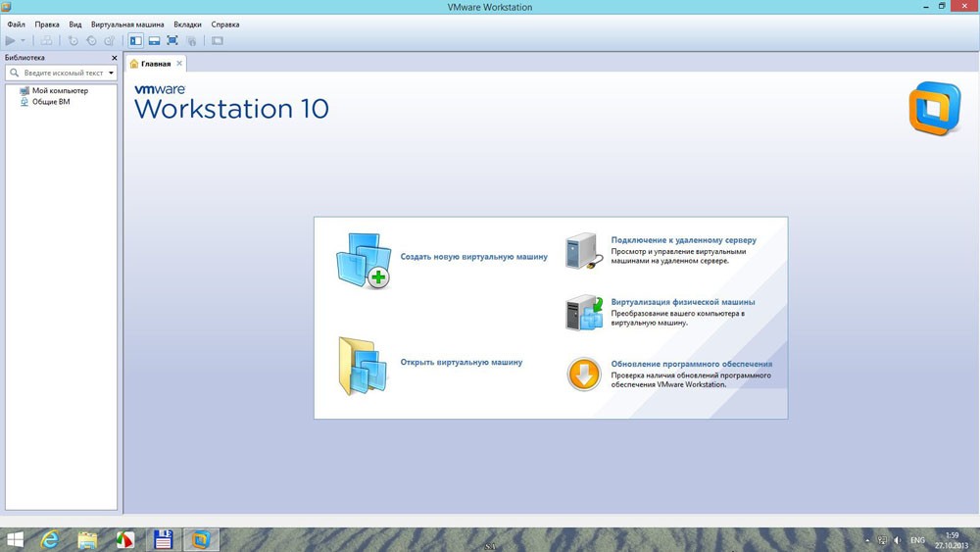Open the Файл menu

pyautogui.click(x=17, y=25)
